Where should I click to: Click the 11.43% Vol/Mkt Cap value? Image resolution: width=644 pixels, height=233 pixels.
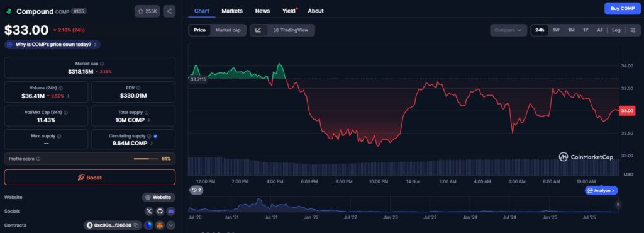[46, 120]
